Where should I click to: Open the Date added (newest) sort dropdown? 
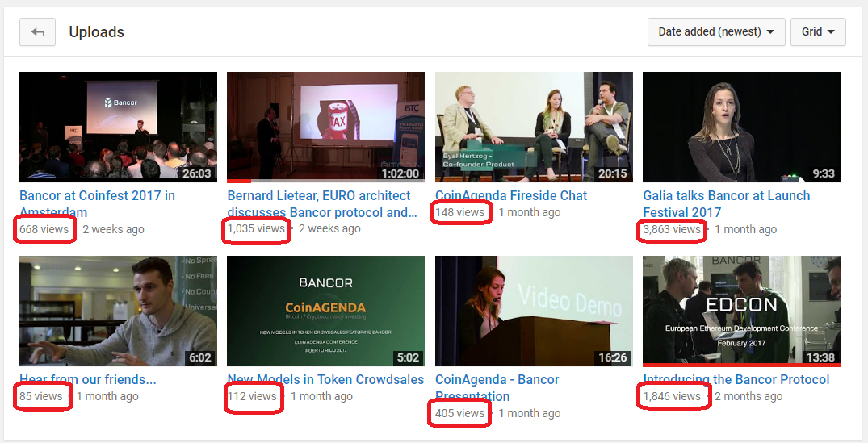[716, 32]
